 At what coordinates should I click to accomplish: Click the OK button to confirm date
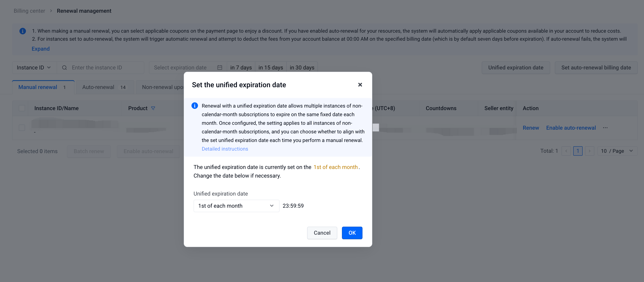352,233
